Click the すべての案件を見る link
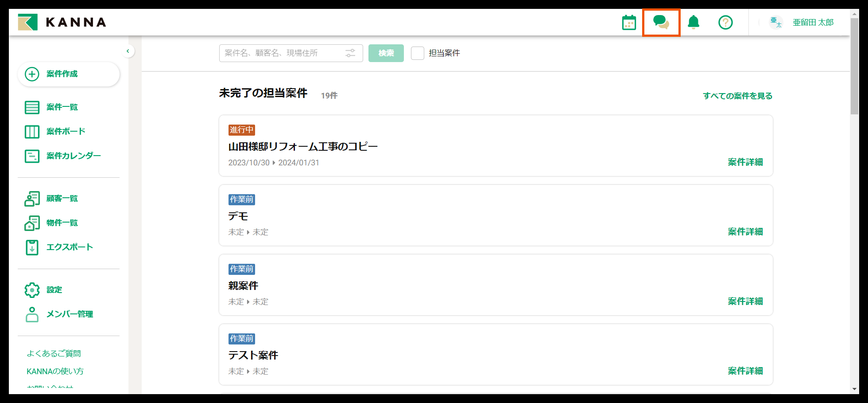 click(x=737, y=95)
